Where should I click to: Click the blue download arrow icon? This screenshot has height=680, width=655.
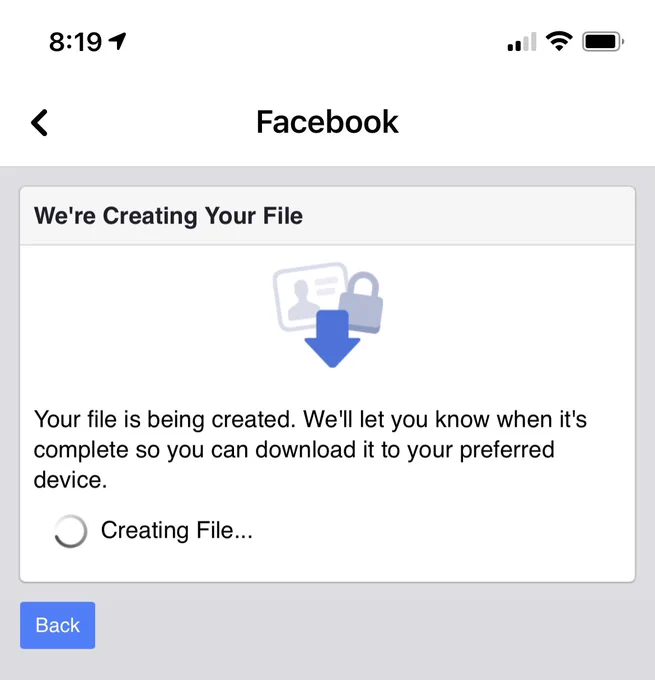pyautogui.click(x=332, y=339)
